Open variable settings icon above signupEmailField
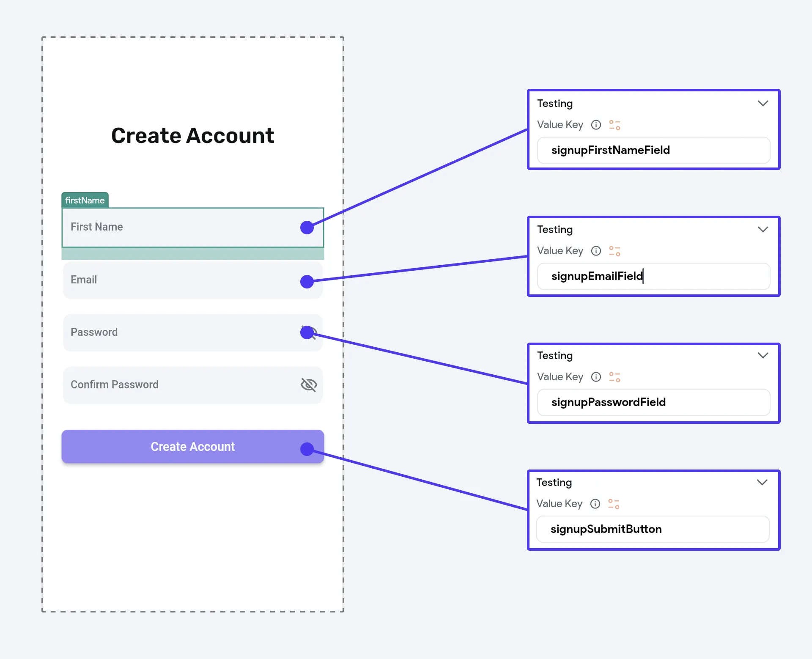 pos(614,251)
